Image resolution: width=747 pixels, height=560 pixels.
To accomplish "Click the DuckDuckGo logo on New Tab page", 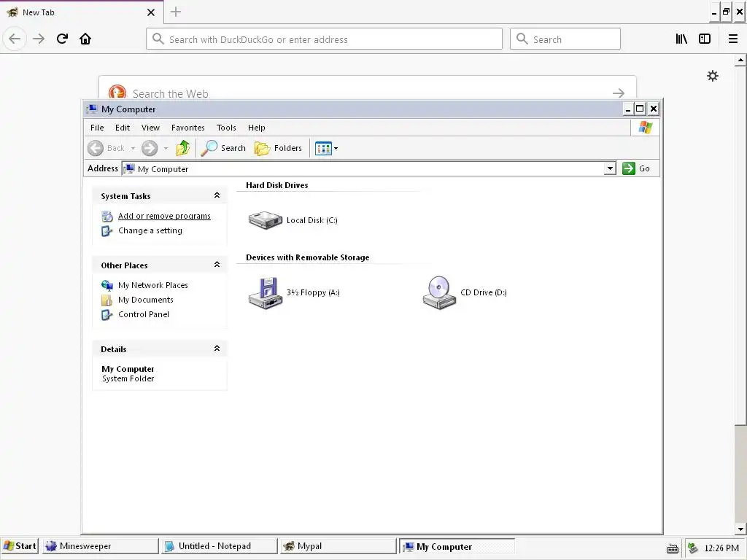I will tap(117, 91).
